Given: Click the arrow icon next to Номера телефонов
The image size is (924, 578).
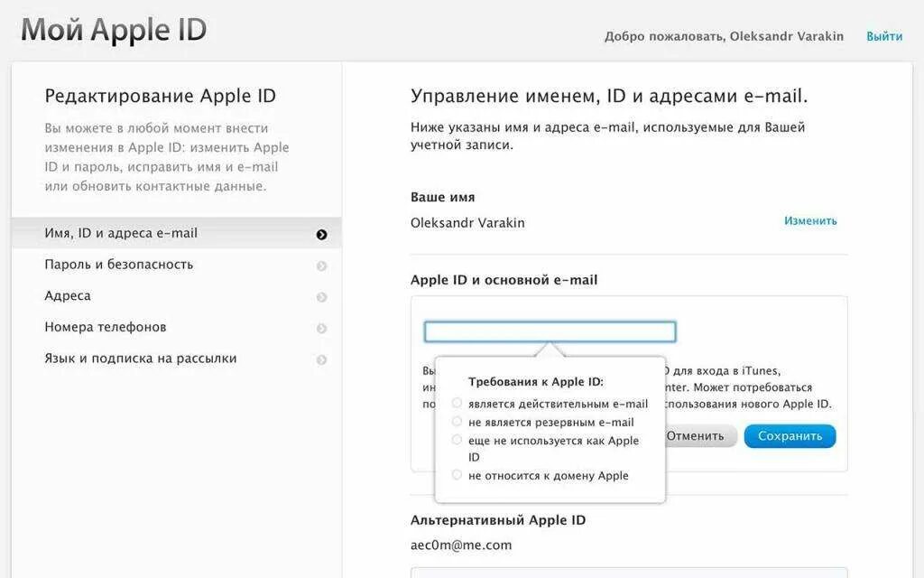Looking at the screenshot, I should tap(321, 329).
